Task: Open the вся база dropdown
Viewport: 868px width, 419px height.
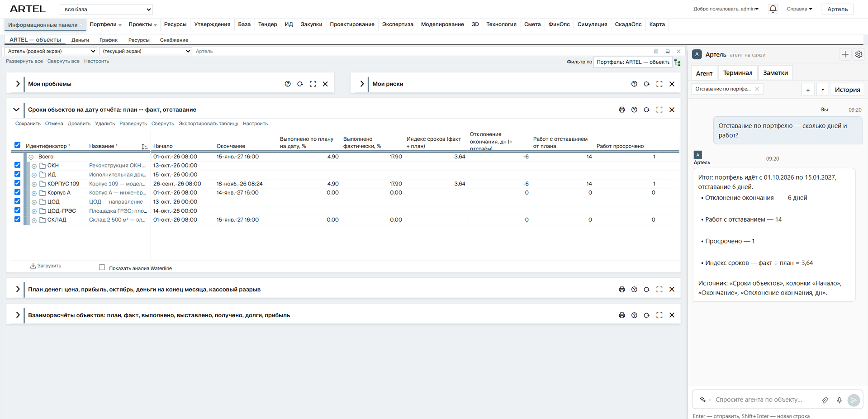Action: pyautogui.click(x=106, y=9)
